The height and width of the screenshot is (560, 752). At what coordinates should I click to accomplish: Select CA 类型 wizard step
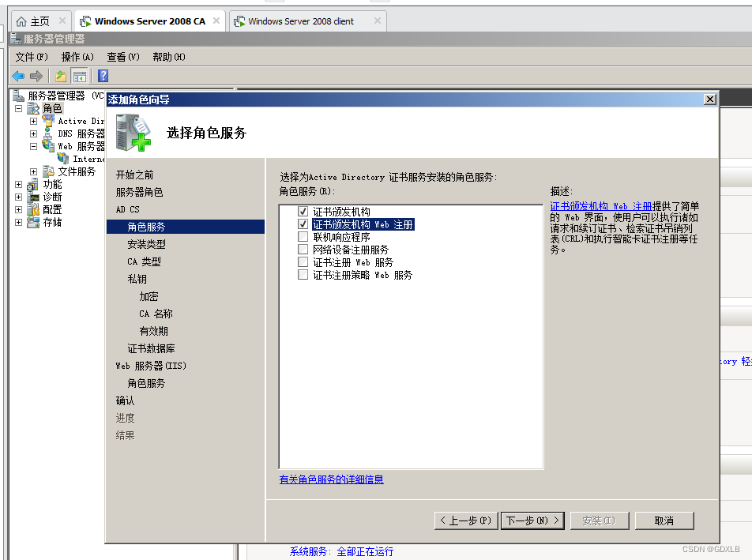(144, 261)
